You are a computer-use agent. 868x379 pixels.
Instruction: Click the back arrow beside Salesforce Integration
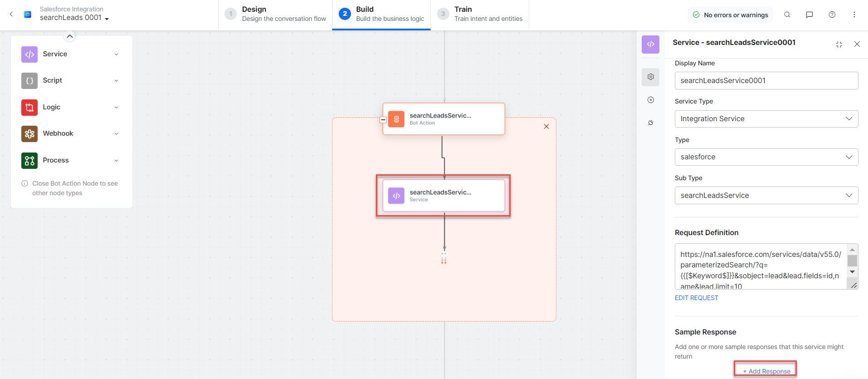11,14
